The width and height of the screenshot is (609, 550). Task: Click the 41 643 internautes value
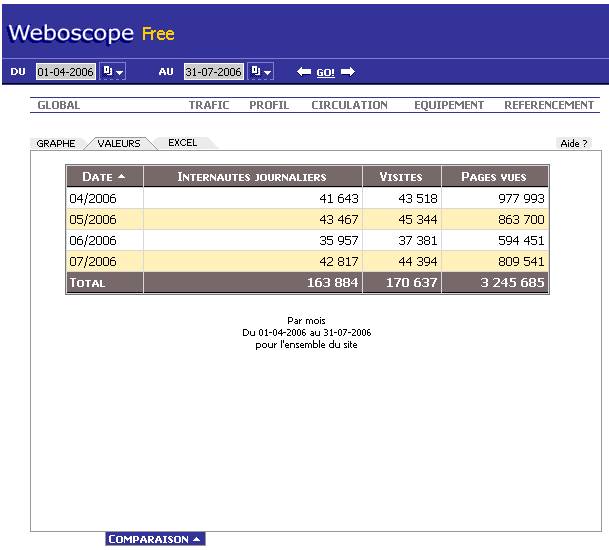(339, 198)
